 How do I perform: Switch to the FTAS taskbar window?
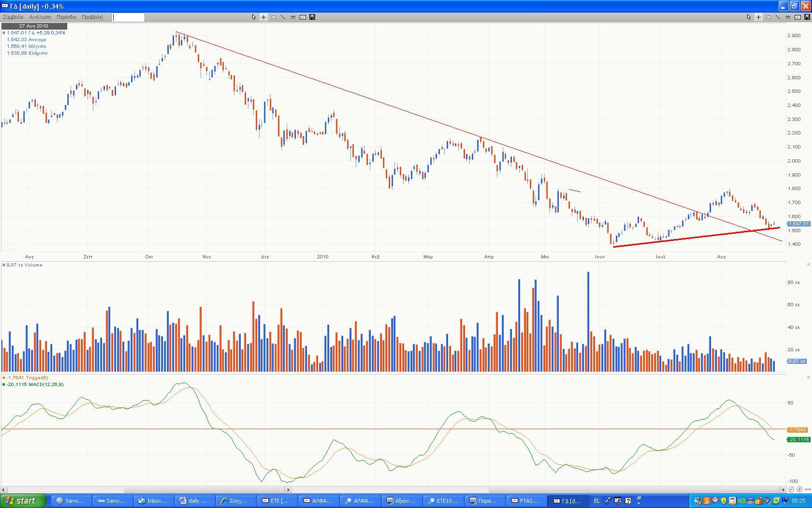click(x=525, y=501)
